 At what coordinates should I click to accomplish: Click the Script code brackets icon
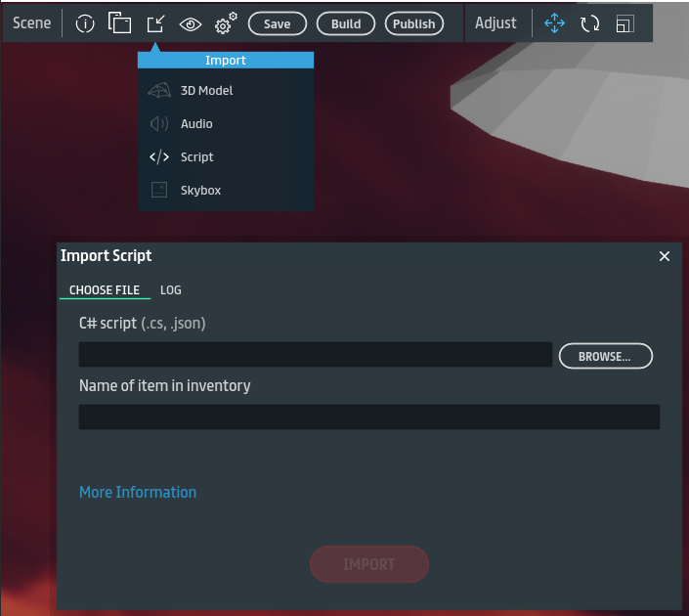pos(159,157)
